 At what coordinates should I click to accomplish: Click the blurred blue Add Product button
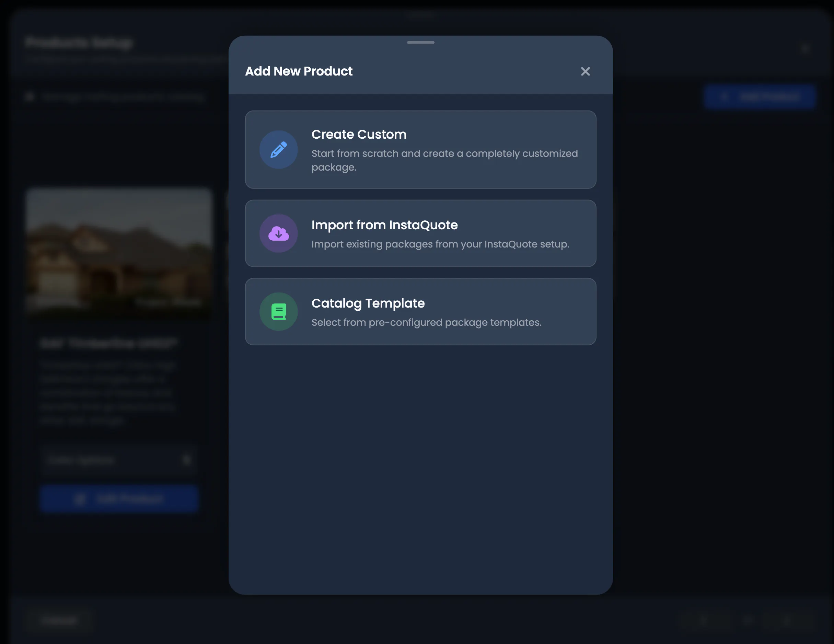[x=760, y=97]
